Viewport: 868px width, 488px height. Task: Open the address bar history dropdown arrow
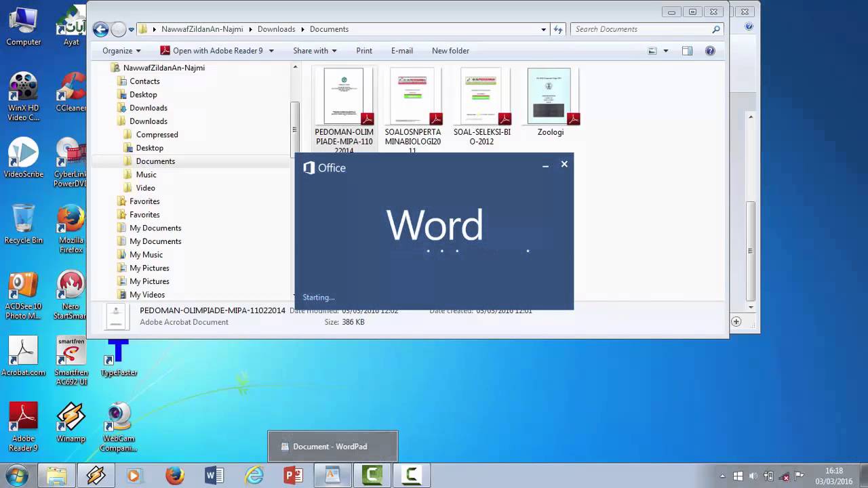click(543, 29)
